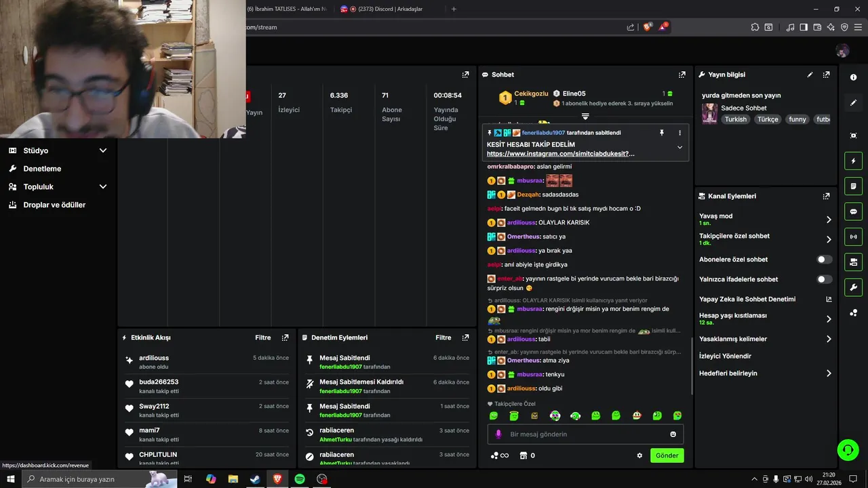Screen dimensions: 868x488
Task: Switch to the İbrahim TATLISES browser tab
Action: point(286,9)
